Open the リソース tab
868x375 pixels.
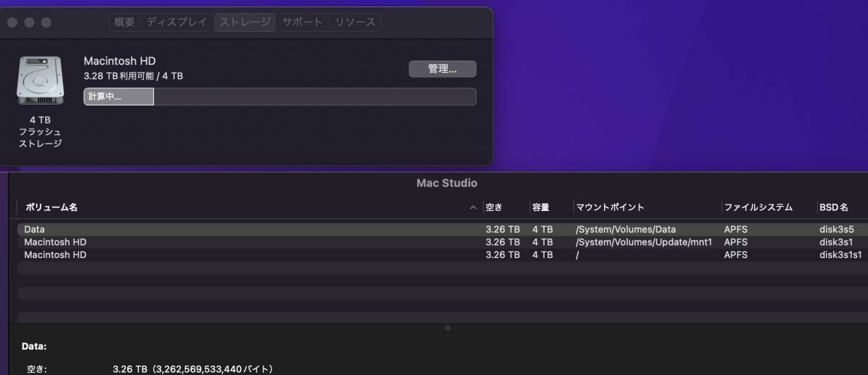(x=355, y=22)
